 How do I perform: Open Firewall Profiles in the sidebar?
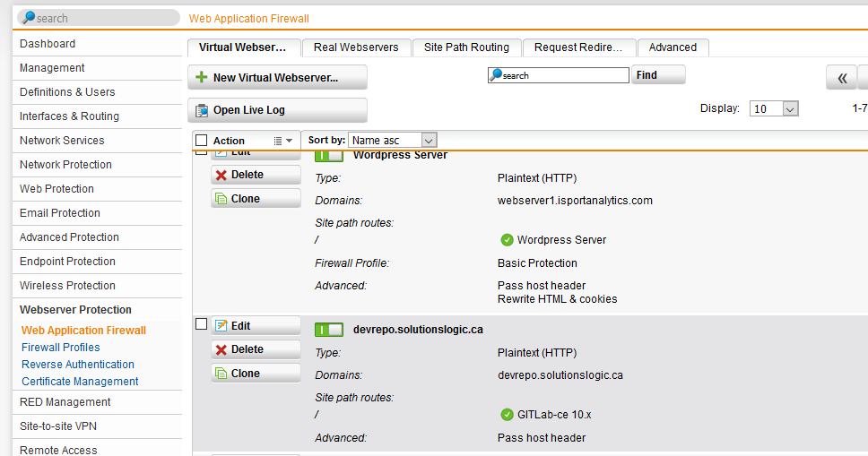click(61, 348)
